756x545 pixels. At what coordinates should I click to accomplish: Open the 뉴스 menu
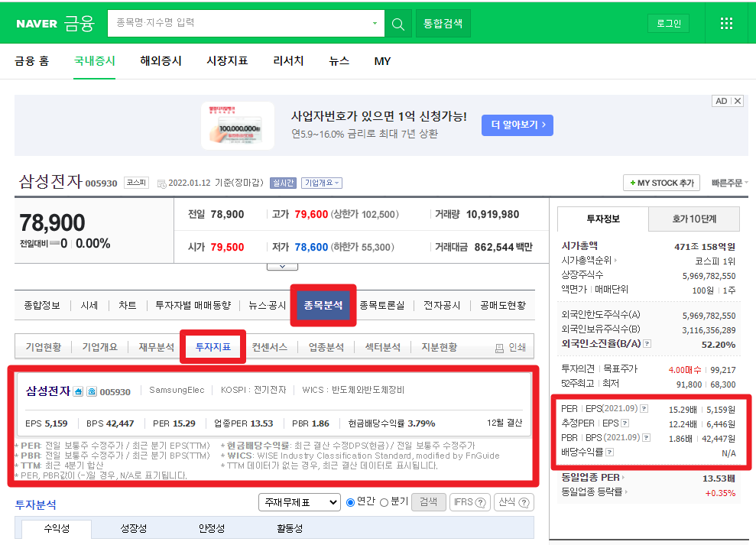pyautogui.click(x=339, y=61)
